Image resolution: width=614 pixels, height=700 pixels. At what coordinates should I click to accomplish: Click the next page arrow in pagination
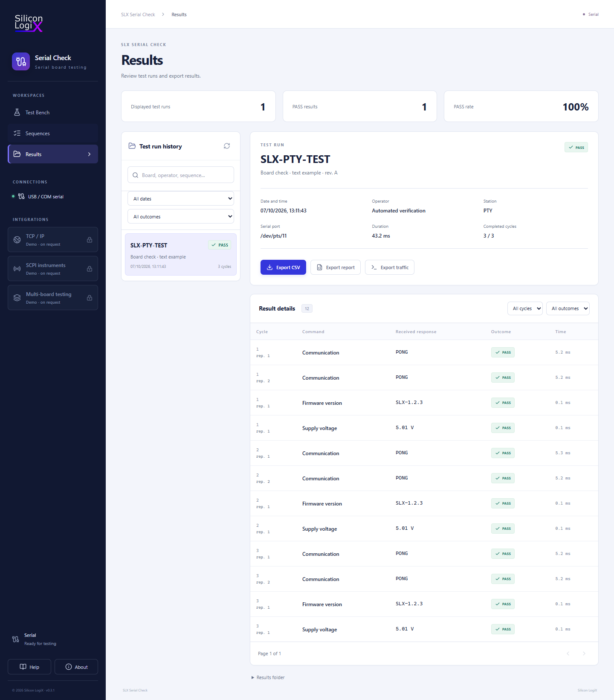[584, 654]
